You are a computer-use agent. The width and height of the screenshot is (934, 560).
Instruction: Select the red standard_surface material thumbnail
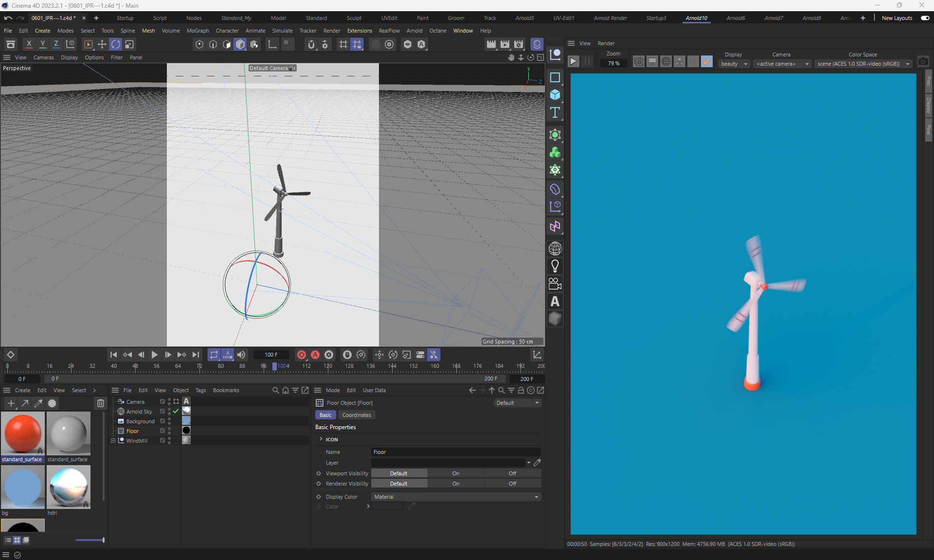(22, 434)
